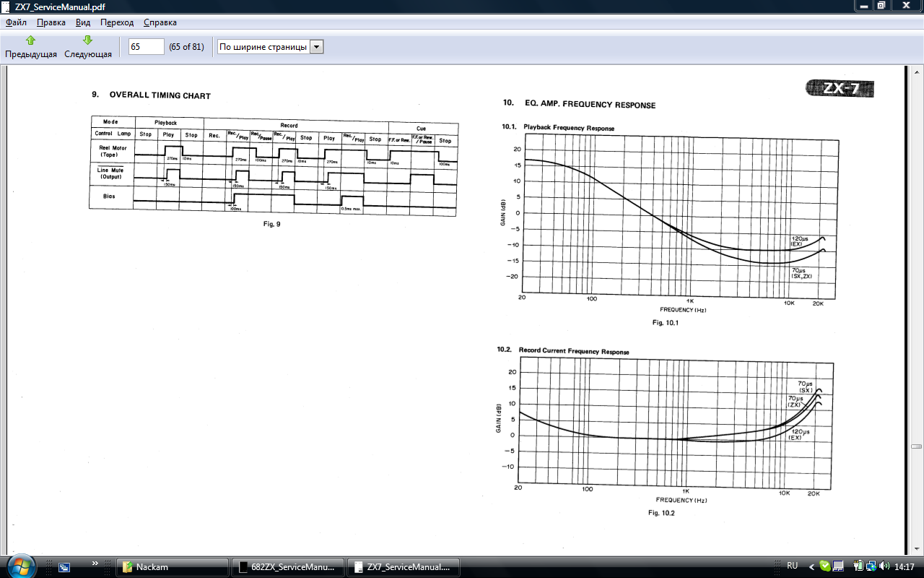The height and width of the screenshot is (578, 924).
Task: Open the Переход menu
Action: [x=117, y=22]
